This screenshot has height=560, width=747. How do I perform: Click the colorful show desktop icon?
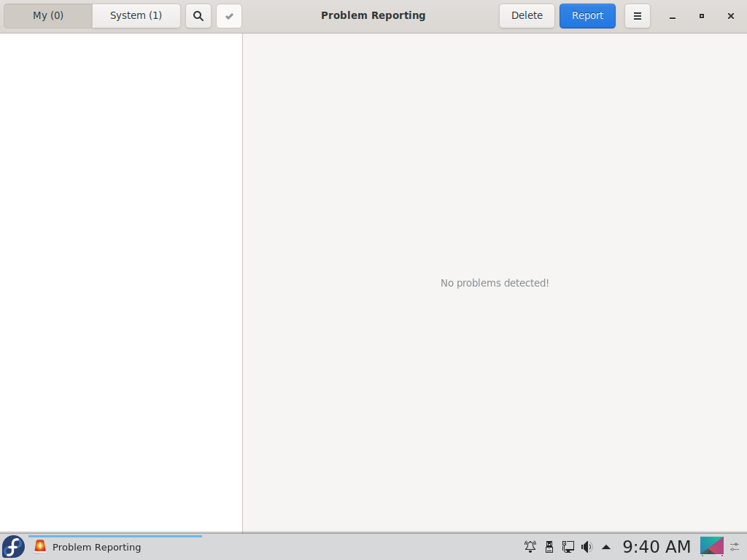coord(712,546)
